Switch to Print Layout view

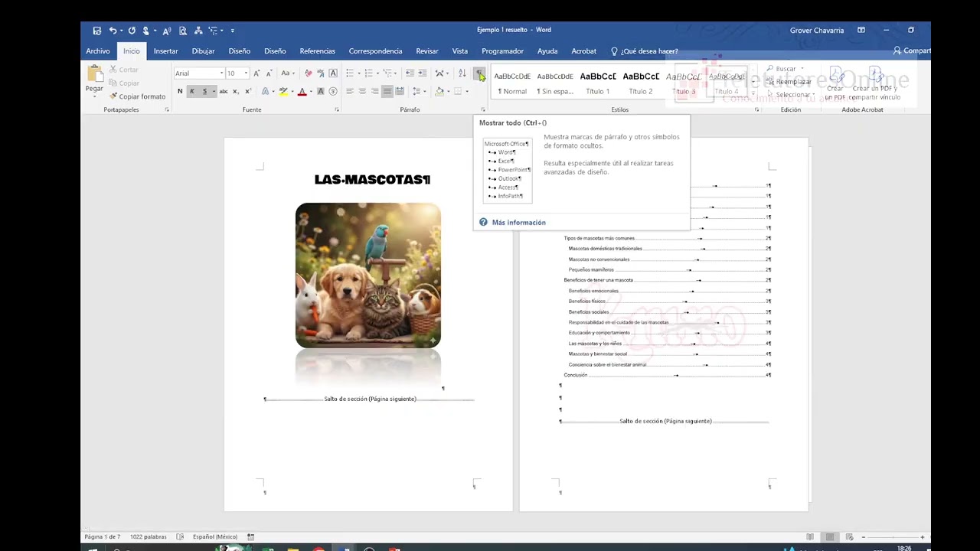[x=829, y=537]
